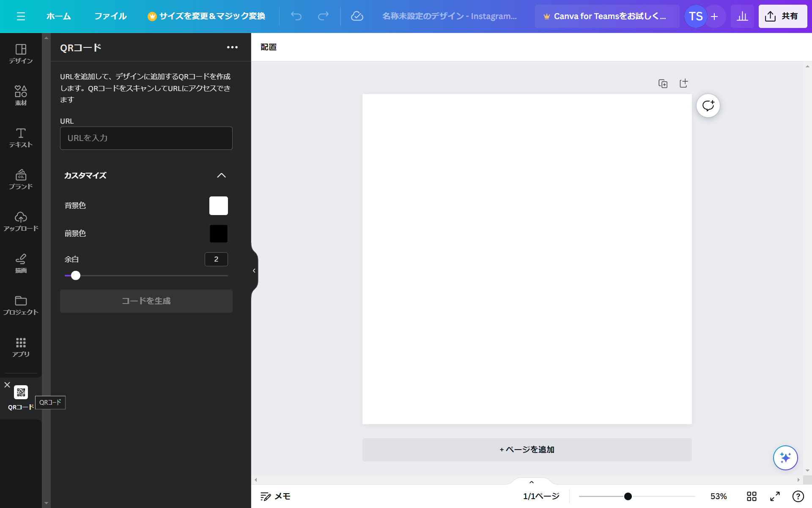The width and height of the screenshot is (812, 508).
Task: Hide the side panel with collapse arrow
Action: 254,271
